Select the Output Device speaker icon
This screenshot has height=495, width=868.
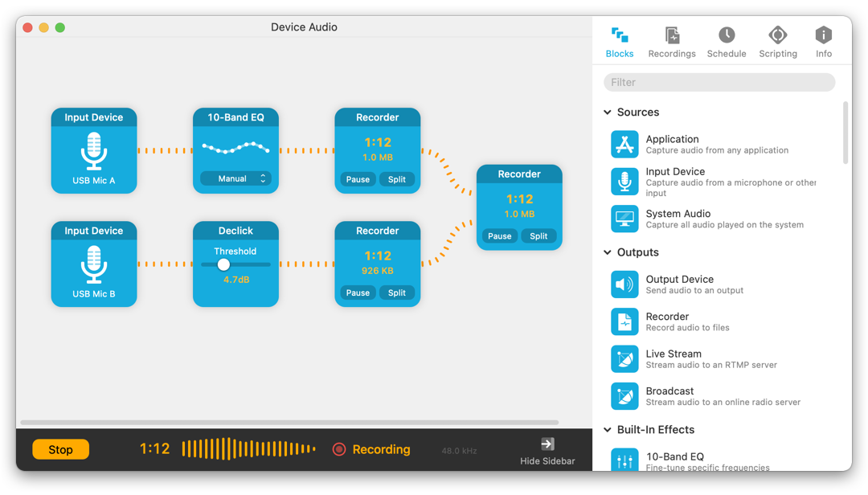point(624,284)
